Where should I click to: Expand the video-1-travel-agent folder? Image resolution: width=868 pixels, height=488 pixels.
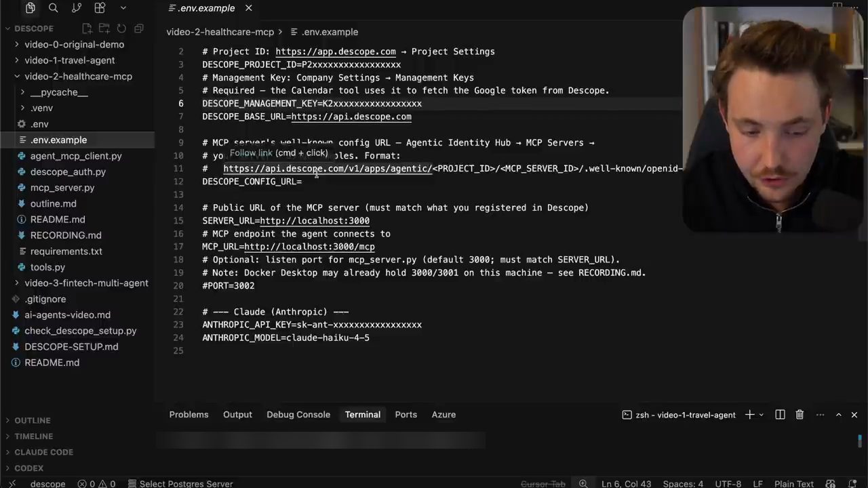[70, 60]
